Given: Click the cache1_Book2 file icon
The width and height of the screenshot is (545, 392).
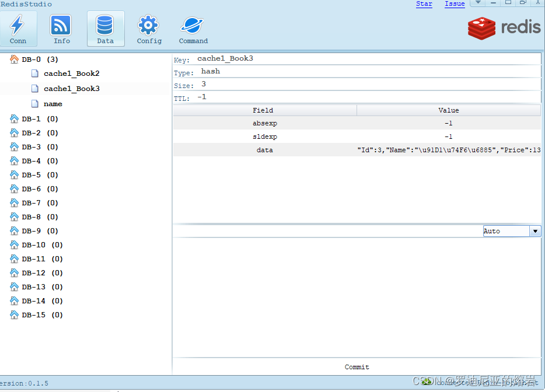Looking at the screenshot, I should [x=35, y=73].
